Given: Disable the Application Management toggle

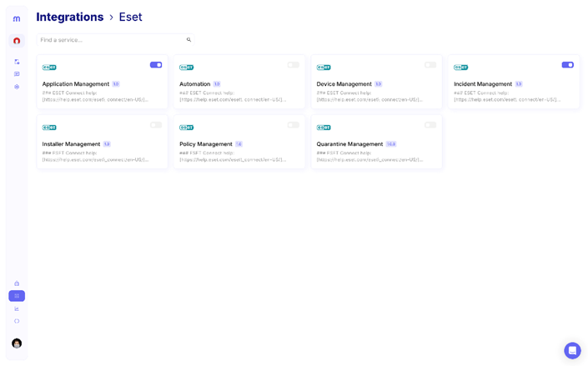Looking at the screenshot, I should pos(156,65).
